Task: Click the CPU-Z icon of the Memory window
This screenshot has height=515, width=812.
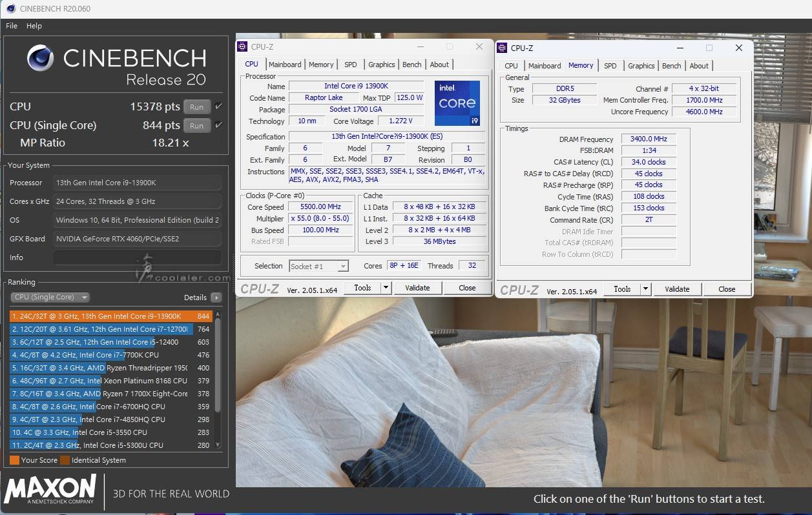Action: 503,48
